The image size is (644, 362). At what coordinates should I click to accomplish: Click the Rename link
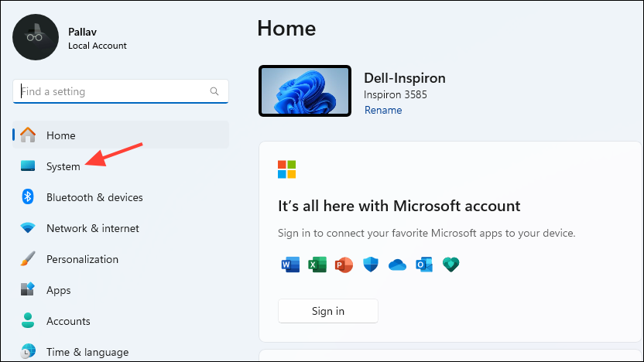(x=383, y=110)
